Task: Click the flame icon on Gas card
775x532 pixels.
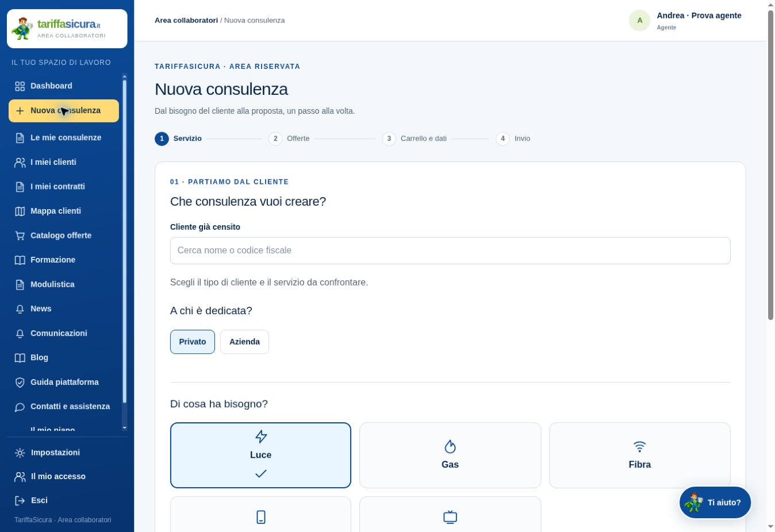Action: tap(450, 446)
